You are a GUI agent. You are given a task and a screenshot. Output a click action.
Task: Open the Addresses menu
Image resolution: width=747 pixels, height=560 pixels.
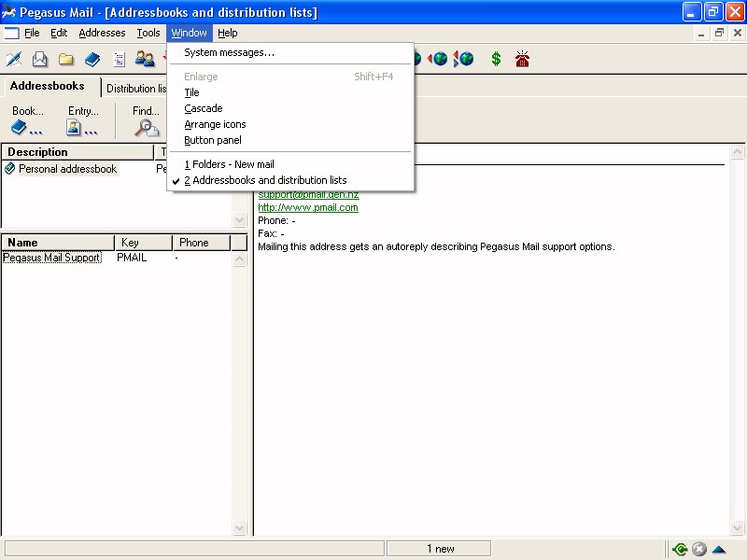point(102,33)
